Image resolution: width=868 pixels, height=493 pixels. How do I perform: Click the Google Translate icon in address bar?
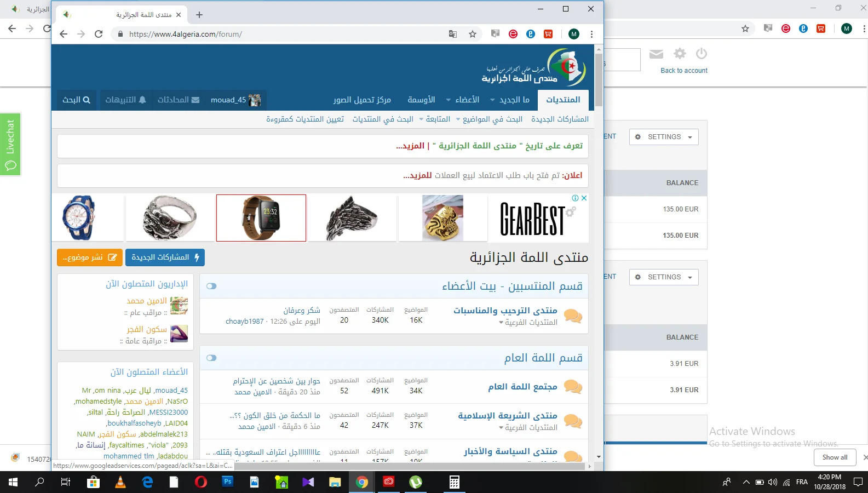[453, 34]
